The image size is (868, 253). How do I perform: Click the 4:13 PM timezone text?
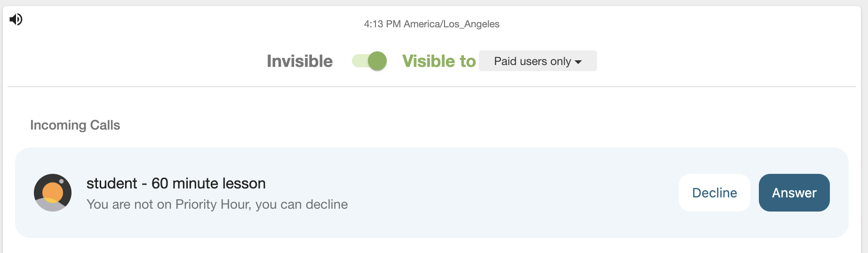[432, 24]
